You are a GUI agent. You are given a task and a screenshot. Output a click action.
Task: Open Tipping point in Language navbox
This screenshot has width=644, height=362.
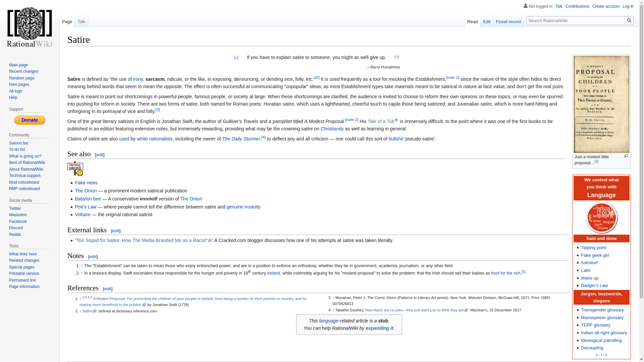[593, 248]
